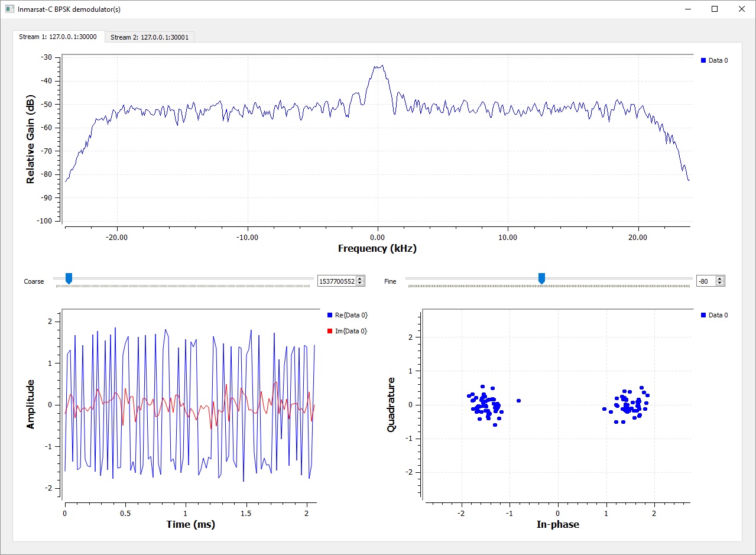Maximize the demodulator window
The width and height of the screenshot is (756, 555).
715,9
